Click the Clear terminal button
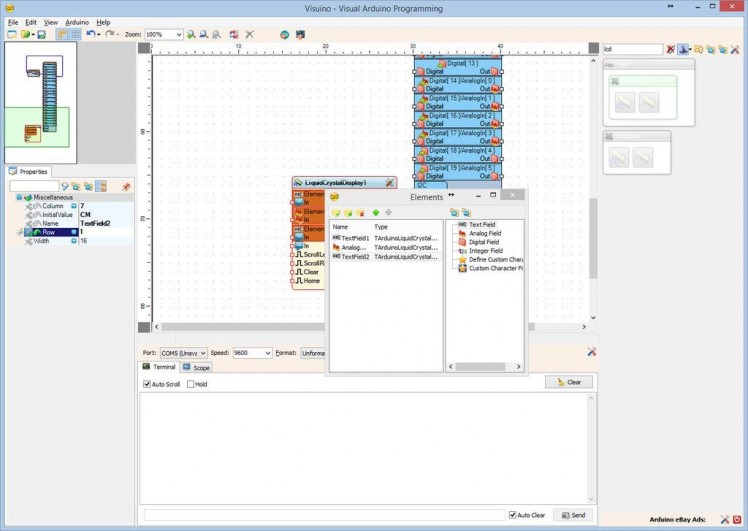 click(x=569, y=382)
